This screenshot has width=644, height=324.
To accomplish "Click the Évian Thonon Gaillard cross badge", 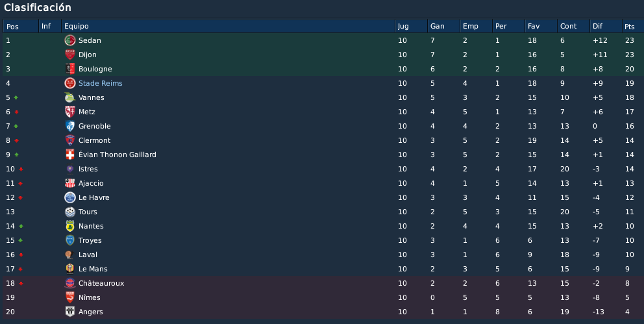I will click(x=70, y=155).
